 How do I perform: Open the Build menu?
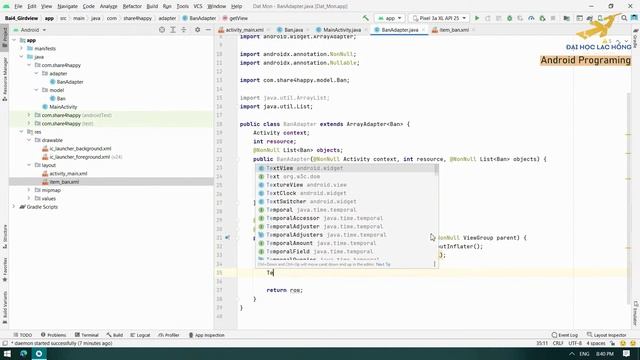click(x=152, y=6)
